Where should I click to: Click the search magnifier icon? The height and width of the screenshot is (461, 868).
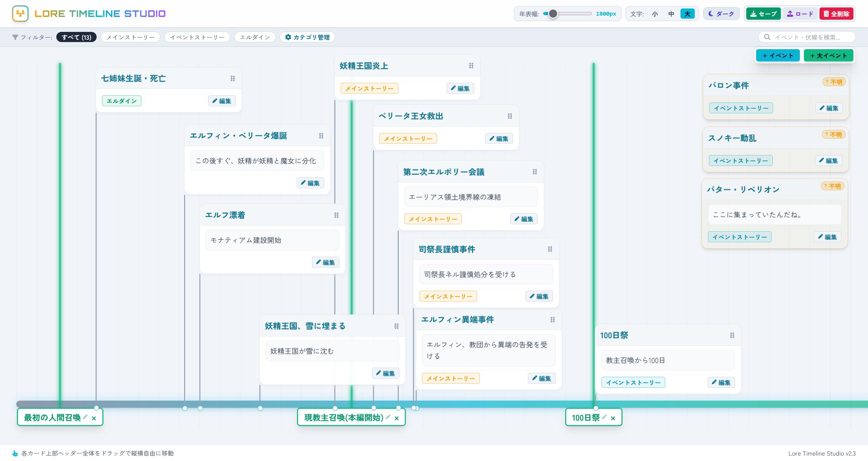click(767, 37)
